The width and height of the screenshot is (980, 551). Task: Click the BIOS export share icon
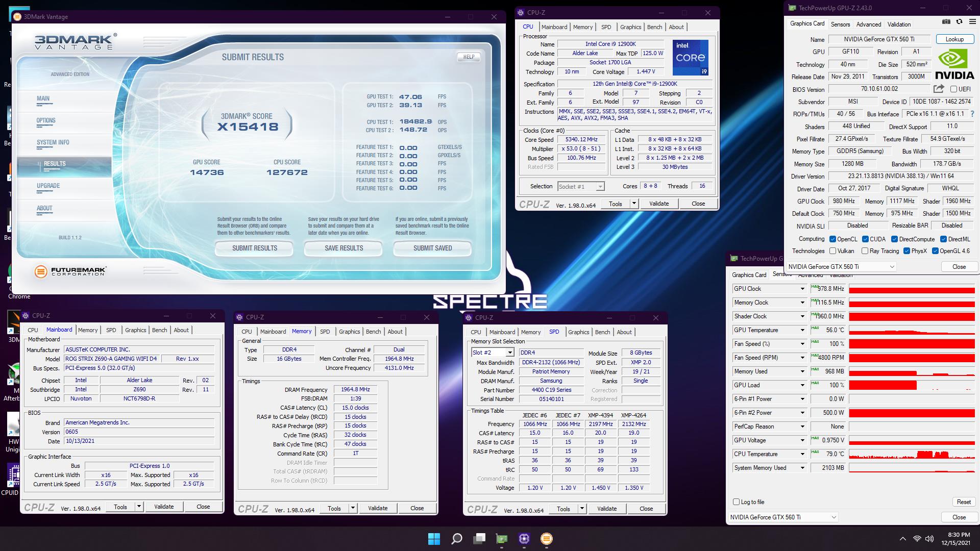(x=939, y=89)
